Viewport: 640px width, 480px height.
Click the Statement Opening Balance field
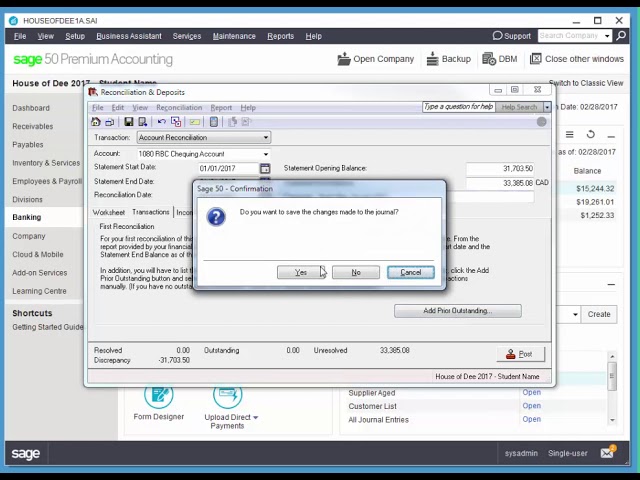point(500,168)
